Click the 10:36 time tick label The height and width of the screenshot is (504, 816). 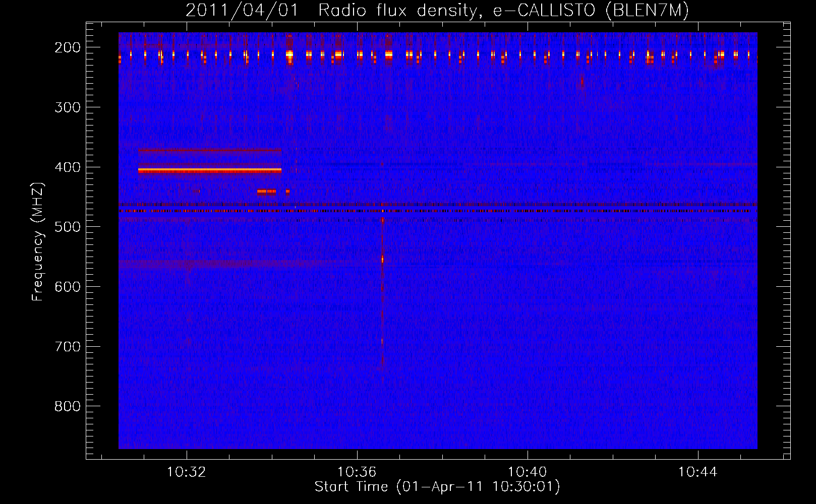click(357, 472)
